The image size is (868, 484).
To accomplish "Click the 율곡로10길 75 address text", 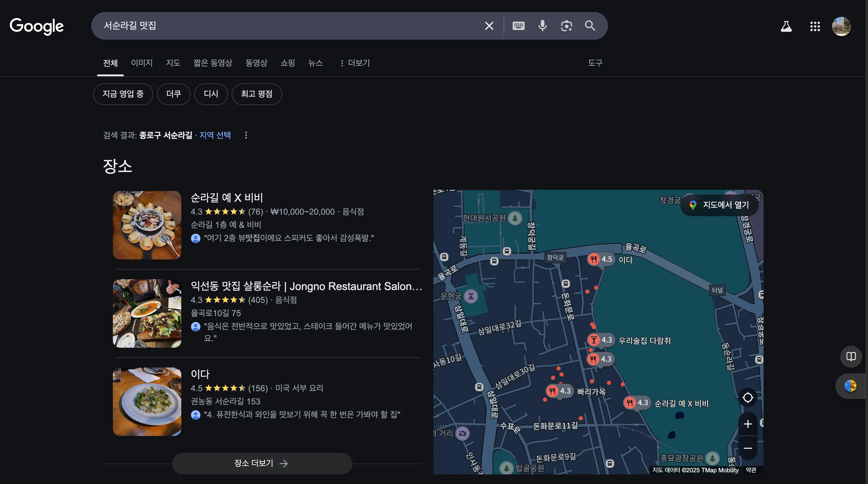I will click(216, 313).
